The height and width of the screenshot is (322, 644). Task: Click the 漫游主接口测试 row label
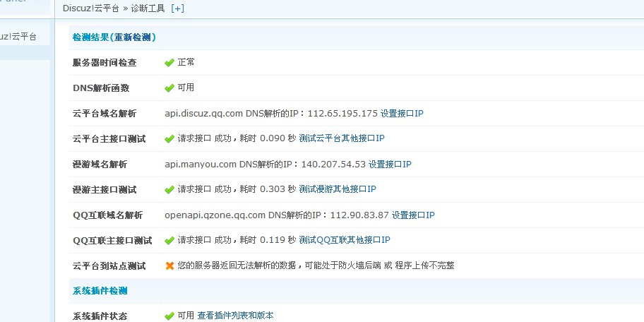click(x=105, y=190)
